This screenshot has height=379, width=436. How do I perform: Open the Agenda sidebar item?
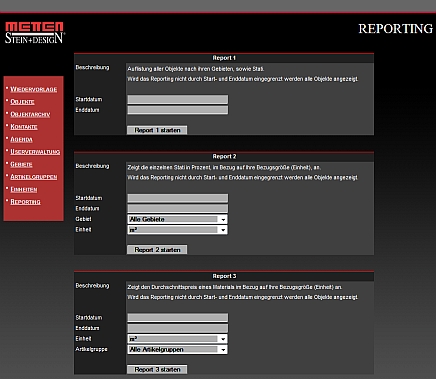click(x=21, y=139)
